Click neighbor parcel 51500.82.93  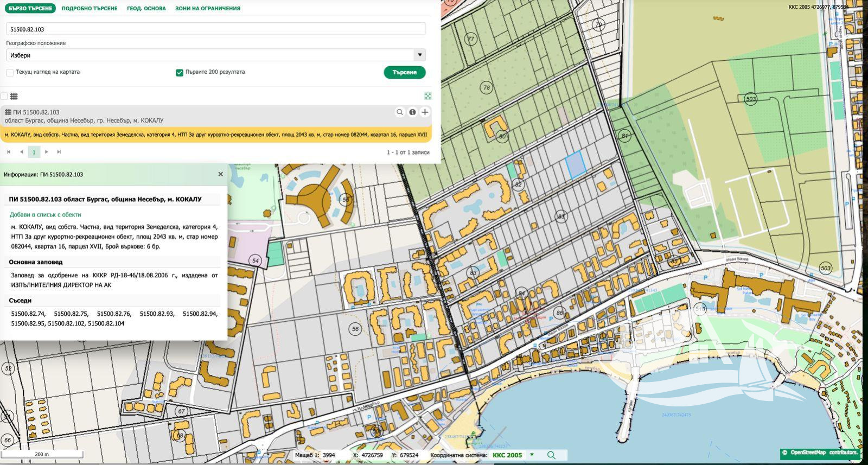(x=157, y=314)
